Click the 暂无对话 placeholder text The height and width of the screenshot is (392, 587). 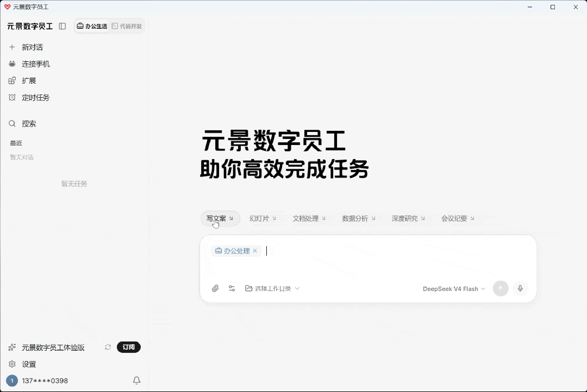tap(22, 157)
